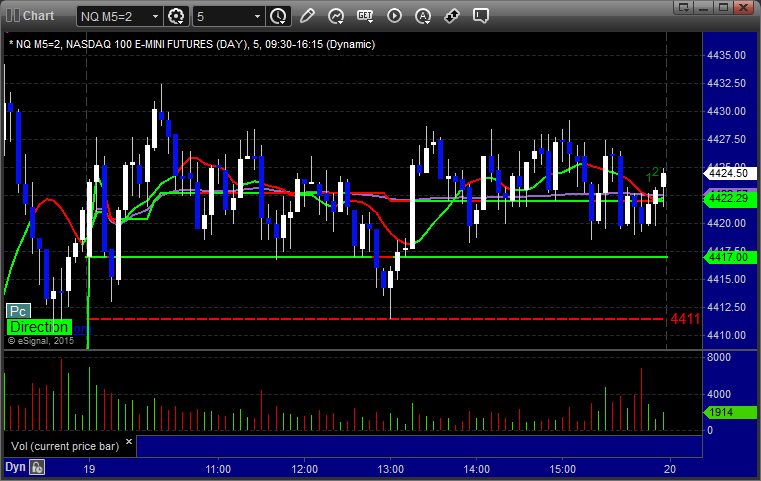Viewport: 761px width, 481px height.
Task: Click the 4435.00 price scale value
Action: point(727,55)
